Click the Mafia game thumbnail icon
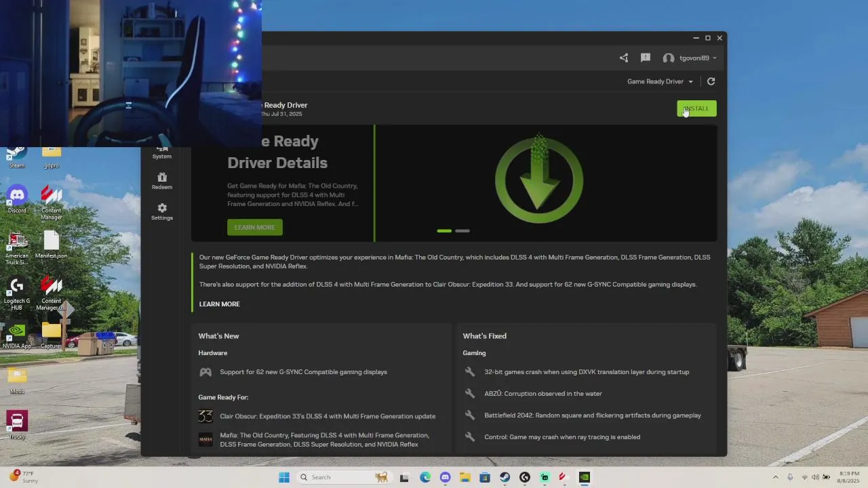 [205, 440]
